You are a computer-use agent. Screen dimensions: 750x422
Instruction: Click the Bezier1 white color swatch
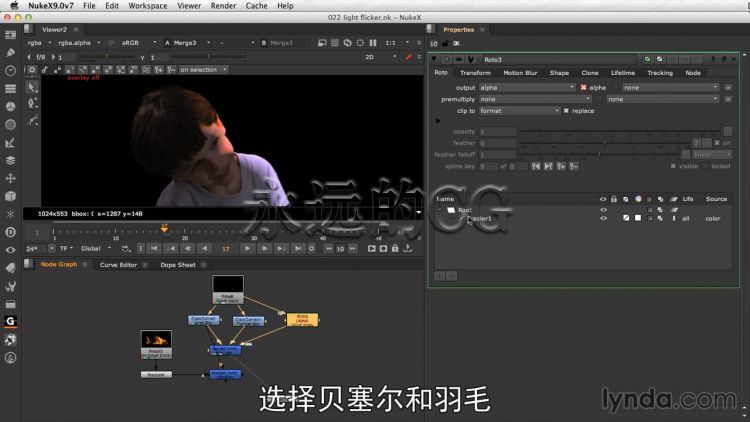[x=638, y=218]
